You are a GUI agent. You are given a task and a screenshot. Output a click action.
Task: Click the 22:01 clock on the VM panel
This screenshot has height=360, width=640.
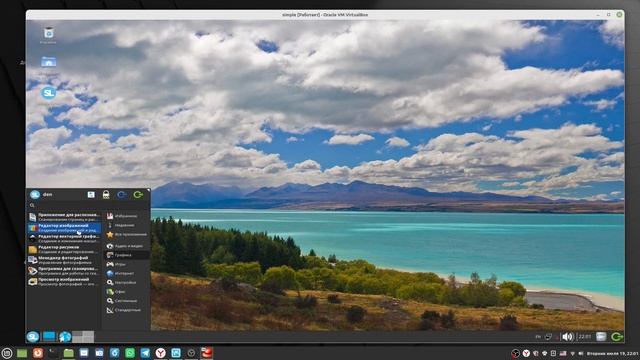tap(584, 337)
